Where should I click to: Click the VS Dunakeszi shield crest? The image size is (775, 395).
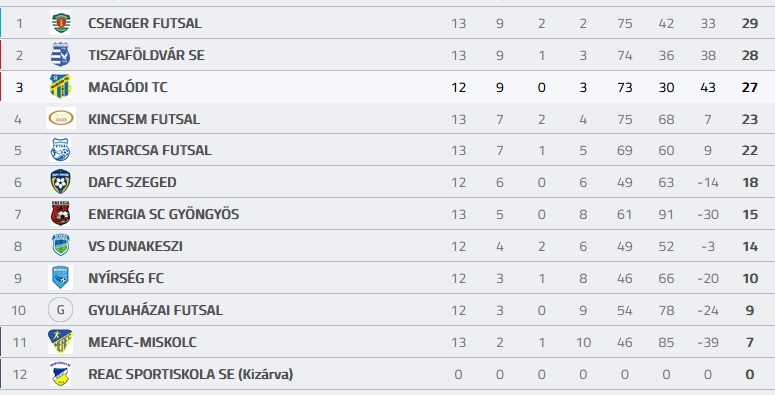(60, 245)
